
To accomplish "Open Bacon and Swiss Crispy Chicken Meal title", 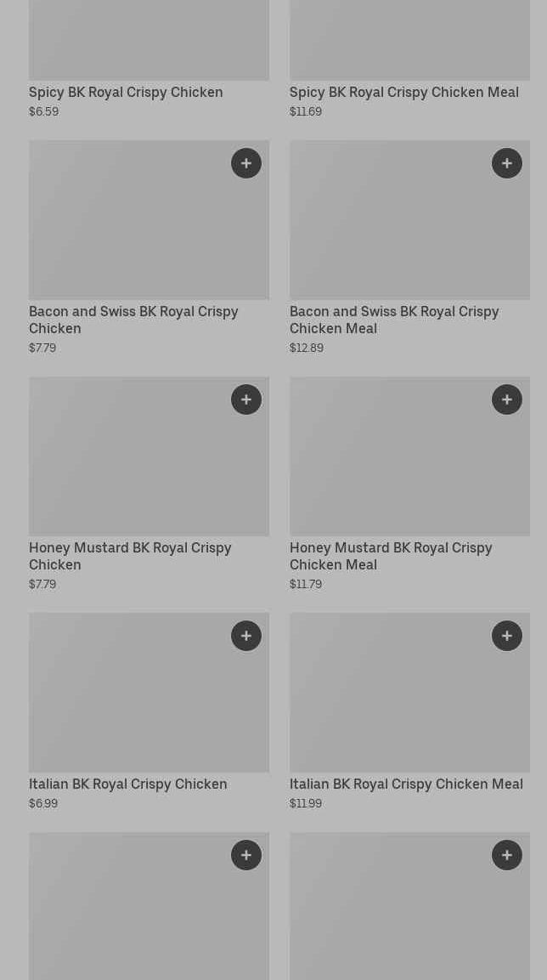I will 394,320.
